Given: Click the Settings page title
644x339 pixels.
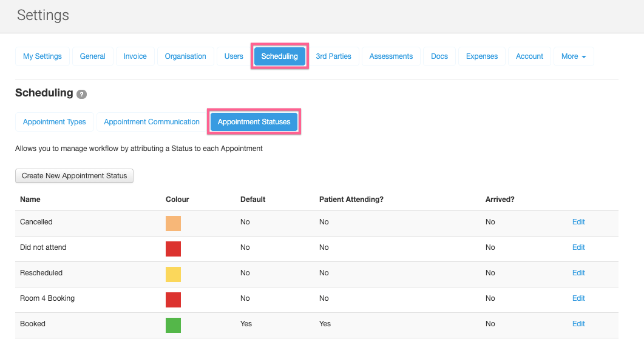Looking at the screenshot, I should 43,15.
